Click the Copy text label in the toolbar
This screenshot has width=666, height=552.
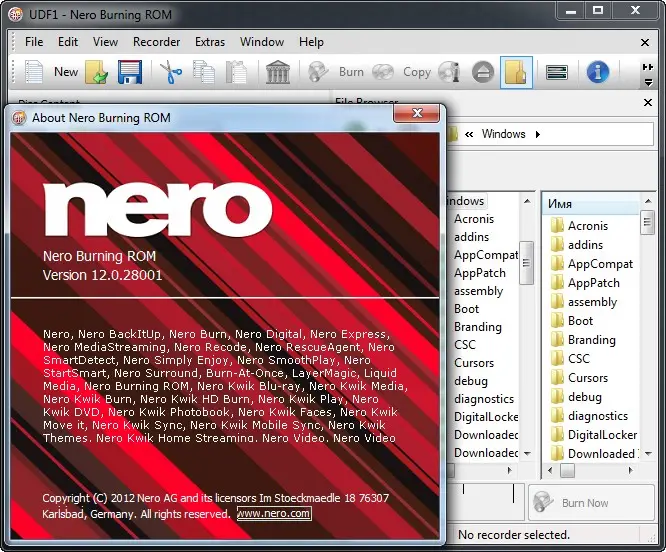(417, 72)
